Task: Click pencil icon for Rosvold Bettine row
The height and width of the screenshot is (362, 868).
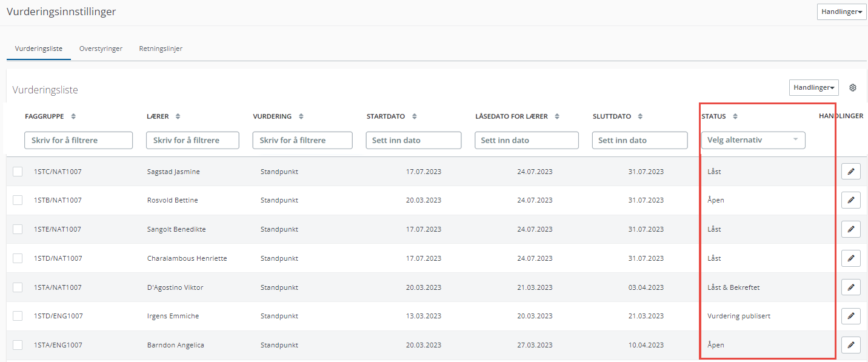Action: (851, 200)
